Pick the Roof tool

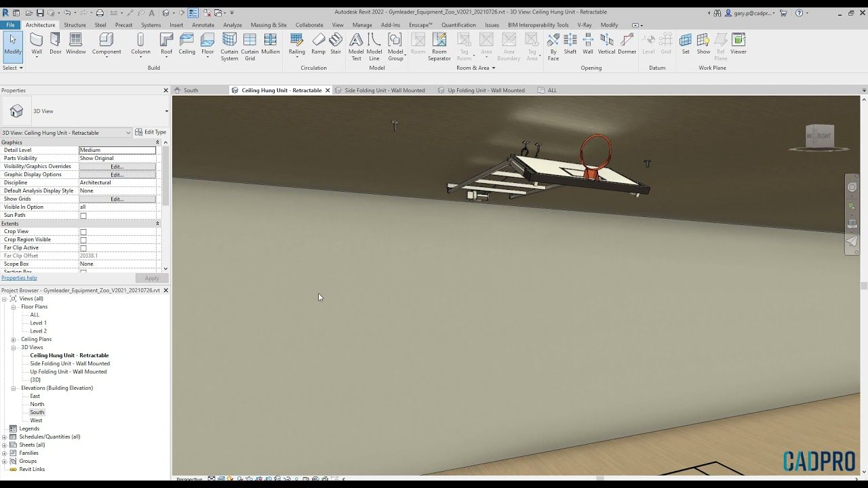[x=166, y=44]
